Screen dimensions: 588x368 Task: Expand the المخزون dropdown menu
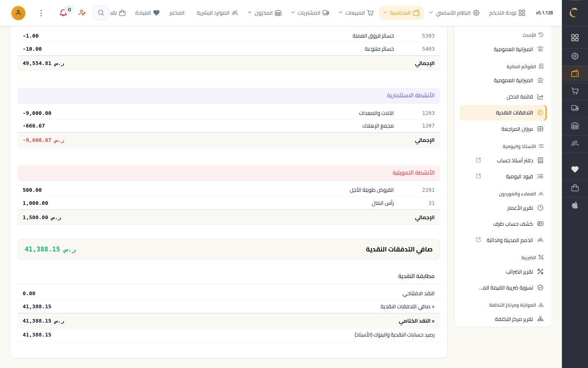265,13
